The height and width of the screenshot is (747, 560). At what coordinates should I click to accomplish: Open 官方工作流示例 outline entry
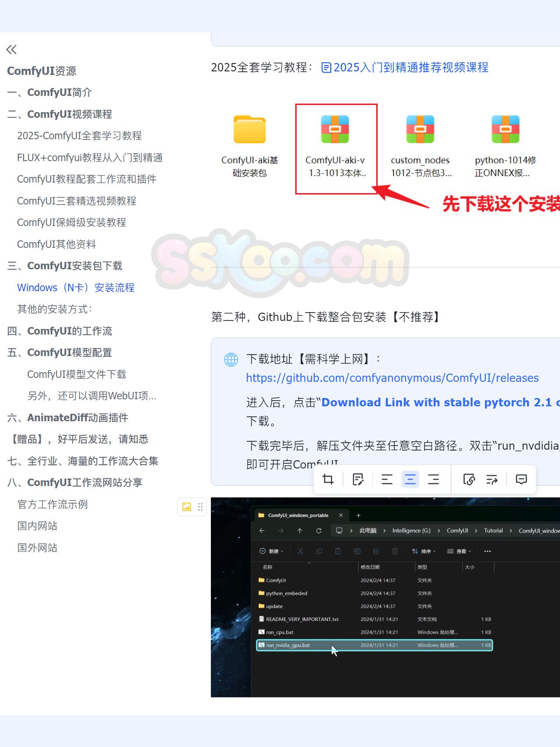[52, 504]
